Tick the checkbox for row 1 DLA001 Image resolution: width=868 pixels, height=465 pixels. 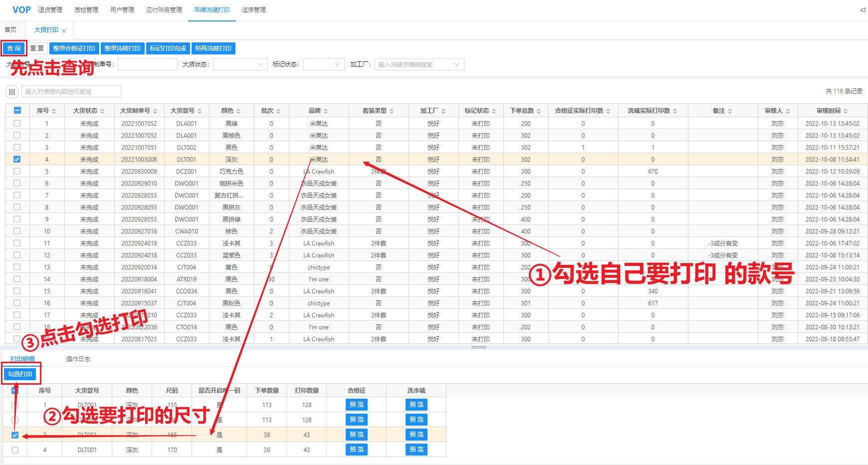pyautogui.click(x=17, y=123)
